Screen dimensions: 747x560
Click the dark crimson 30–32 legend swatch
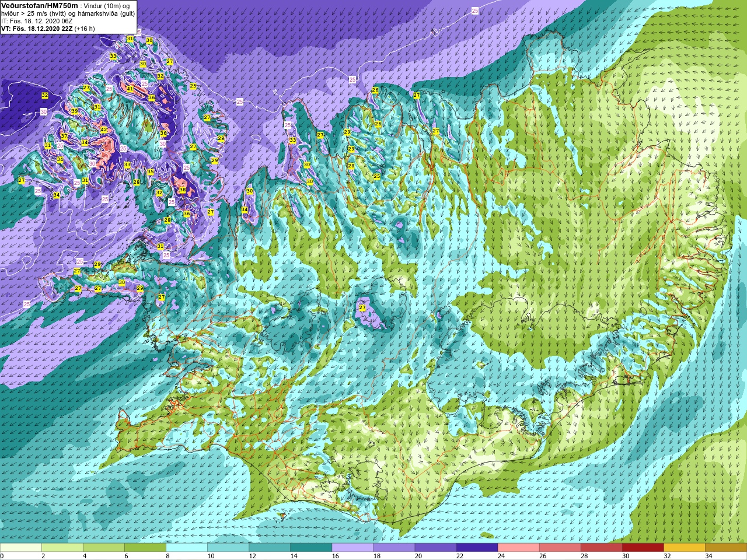click(x=643, y=548)
